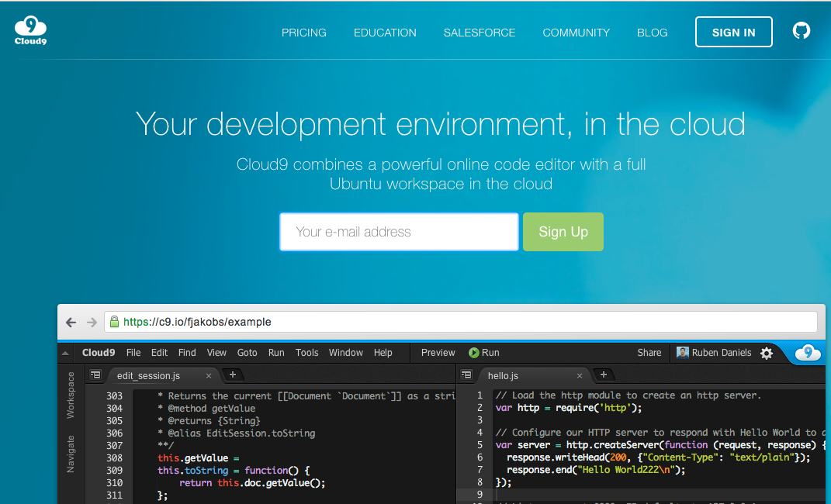Open the Tools menu
This screenshot has width=831, height=504.
[x=306, y=353]
